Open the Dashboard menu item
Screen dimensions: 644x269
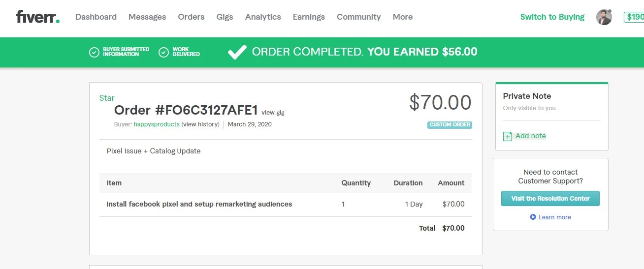coord(96,17)
